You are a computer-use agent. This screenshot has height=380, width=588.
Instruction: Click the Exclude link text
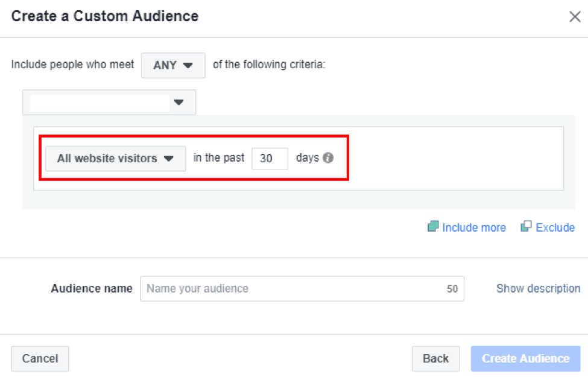(x=555, y=227)
